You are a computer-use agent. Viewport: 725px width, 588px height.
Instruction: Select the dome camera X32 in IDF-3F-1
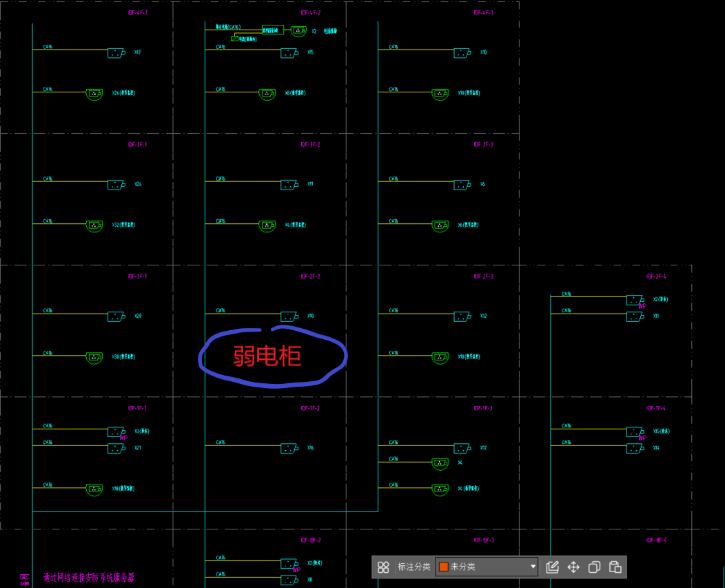pos(94,226)
